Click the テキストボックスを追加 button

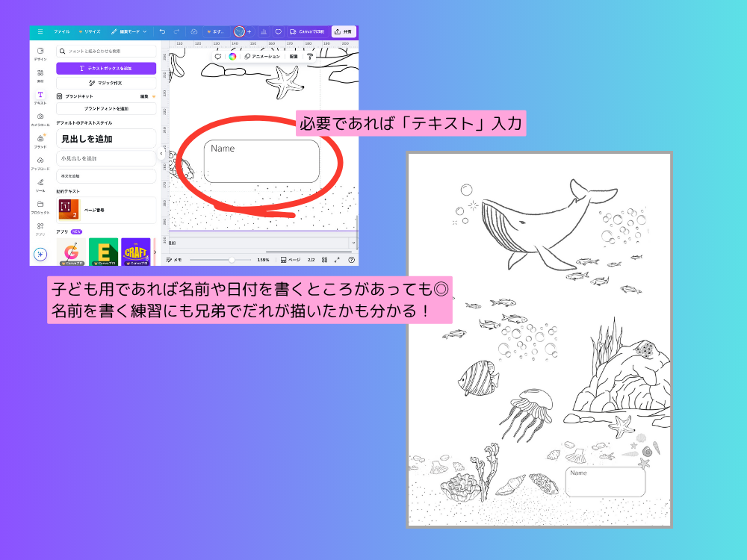coord(106,68)
